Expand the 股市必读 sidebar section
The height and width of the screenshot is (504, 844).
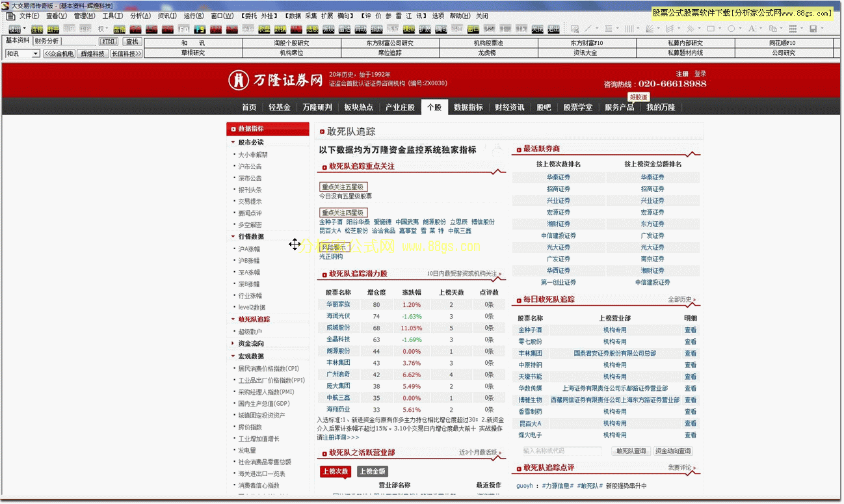(x=250, y=142)
